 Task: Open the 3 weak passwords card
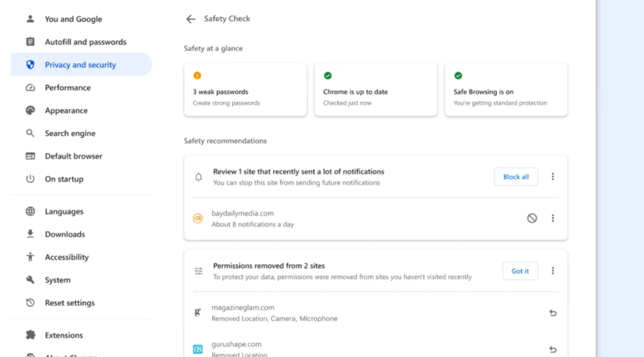pyautogui.click(x=245, y=89)
